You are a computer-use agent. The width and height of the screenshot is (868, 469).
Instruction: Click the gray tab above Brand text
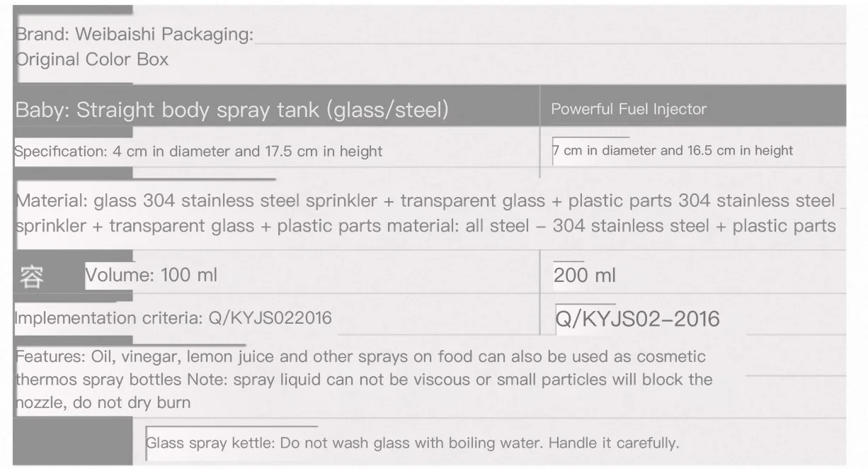74,10
